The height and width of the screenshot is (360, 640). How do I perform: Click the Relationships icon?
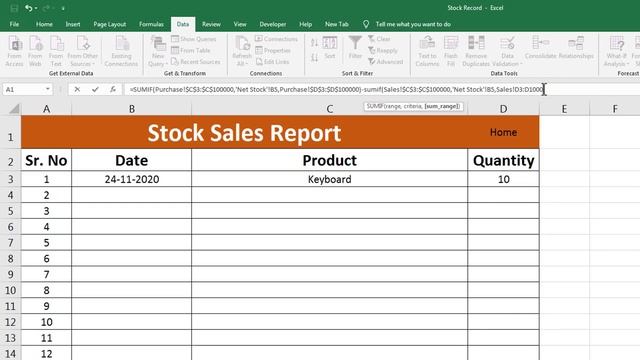(x=576, y=48)
